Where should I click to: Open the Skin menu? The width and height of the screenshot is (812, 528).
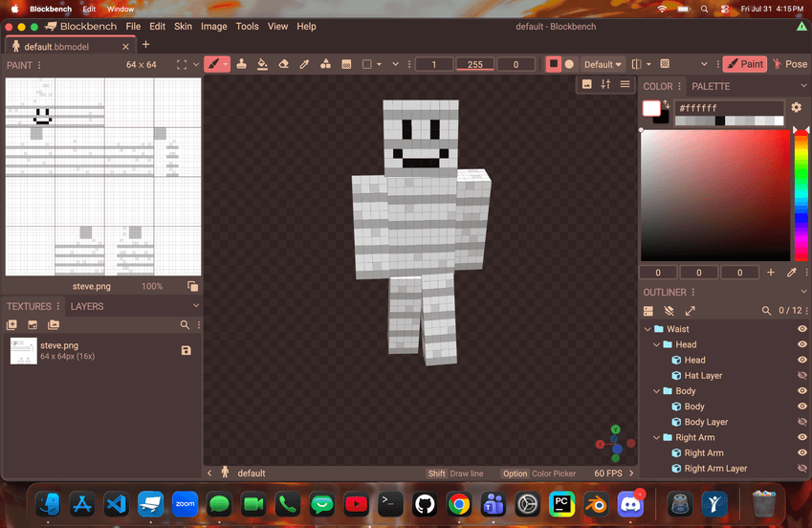point(183,27)
